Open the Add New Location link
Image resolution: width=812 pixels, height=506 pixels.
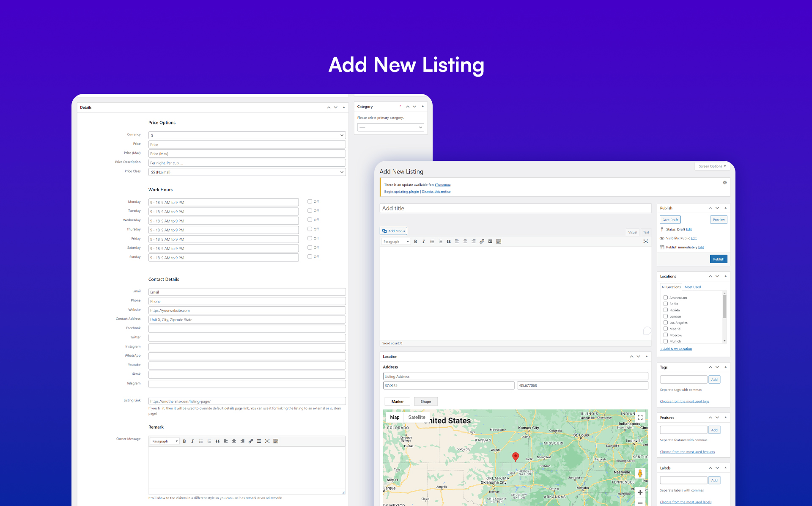coord(676,349)
